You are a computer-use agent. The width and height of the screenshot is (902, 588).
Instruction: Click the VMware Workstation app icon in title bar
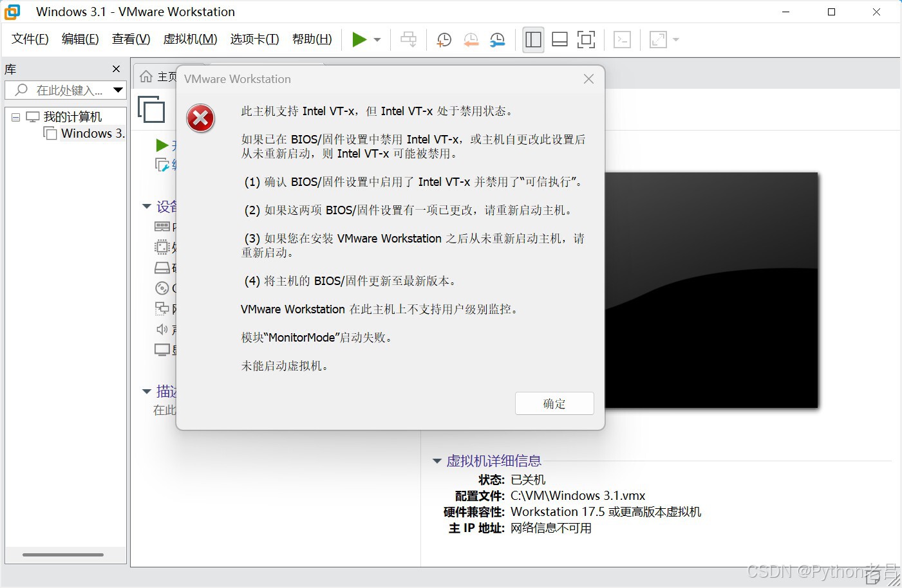pyautogui.click(x=12, y=12)
